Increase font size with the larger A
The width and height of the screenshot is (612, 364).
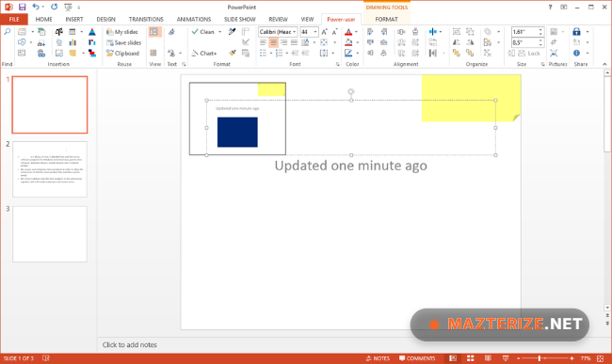coord(324,32)
